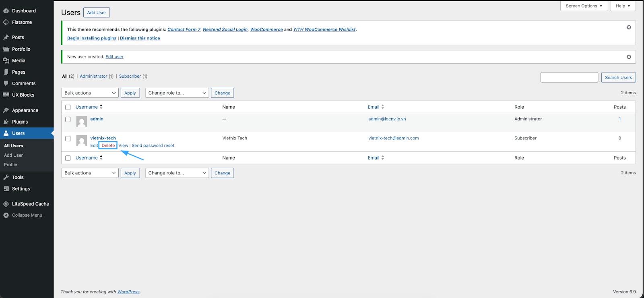Click the Media icon in sidebar
The image size is (644, 298).
[6, 61]
